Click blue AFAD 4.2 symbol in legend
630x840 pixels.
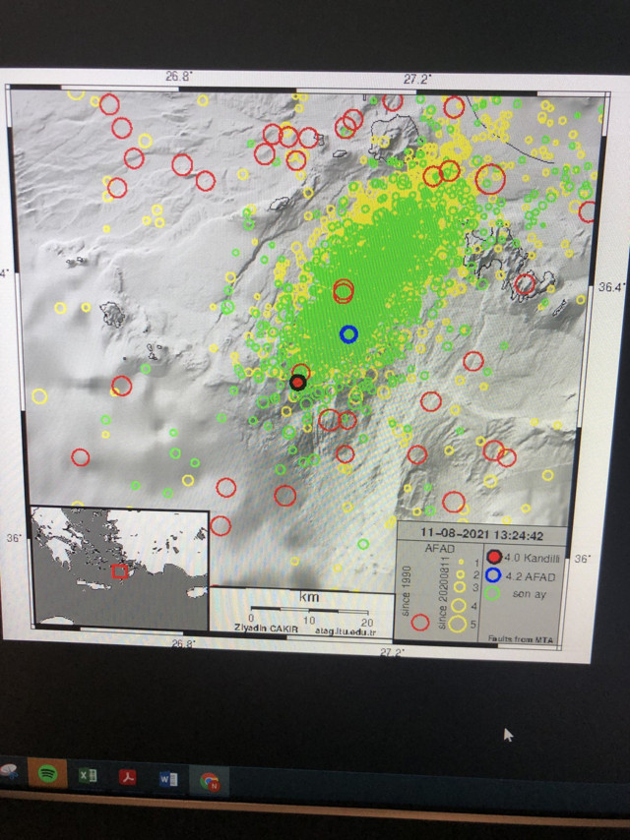[494, 575]
